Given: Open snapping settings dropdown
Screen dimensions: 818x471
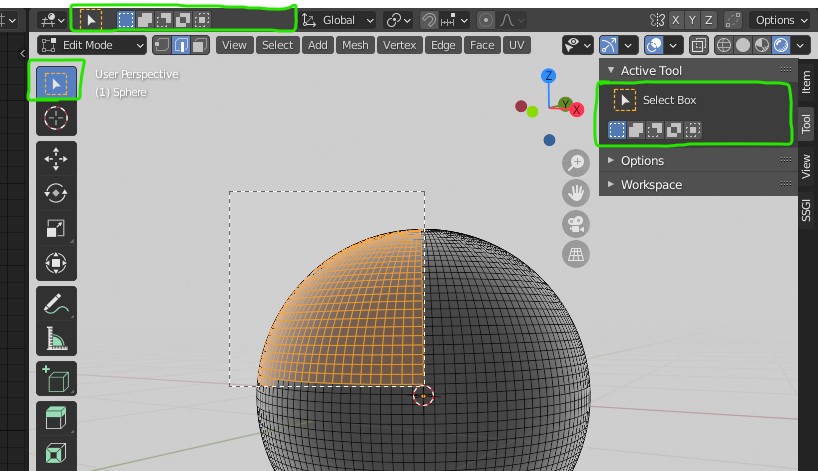Looking at the screenshot, I should [x=455, y=20].
